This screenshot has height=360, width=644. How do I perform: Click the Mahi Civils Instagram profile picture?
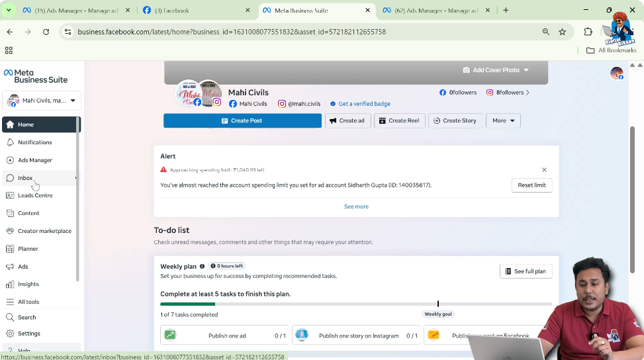(212, 93)
